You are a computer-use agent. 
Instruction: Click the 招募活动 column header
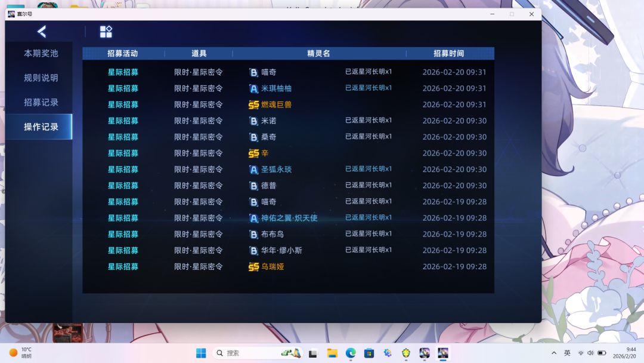pos(122,54)
